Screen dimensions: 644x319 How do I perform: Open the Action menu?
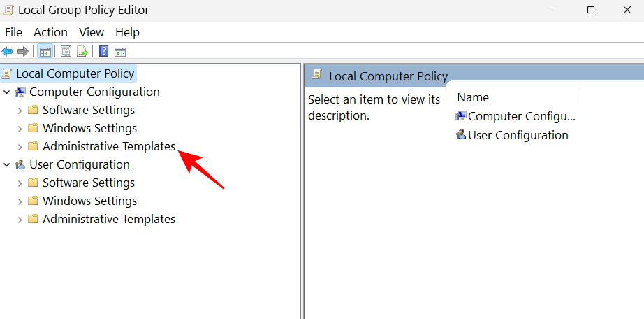(x=50, y=32)
